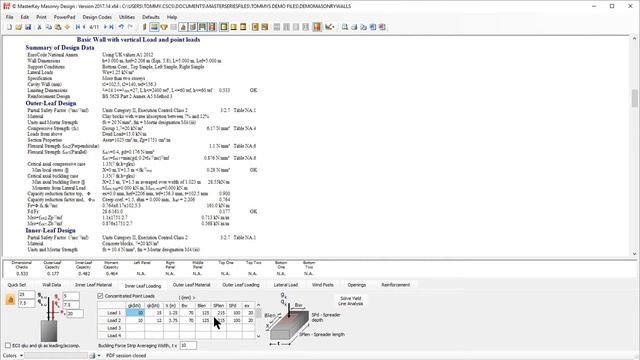640x360 pixels.
Task: Switch to the Lateral Load tab
Action: click(286, 285)
